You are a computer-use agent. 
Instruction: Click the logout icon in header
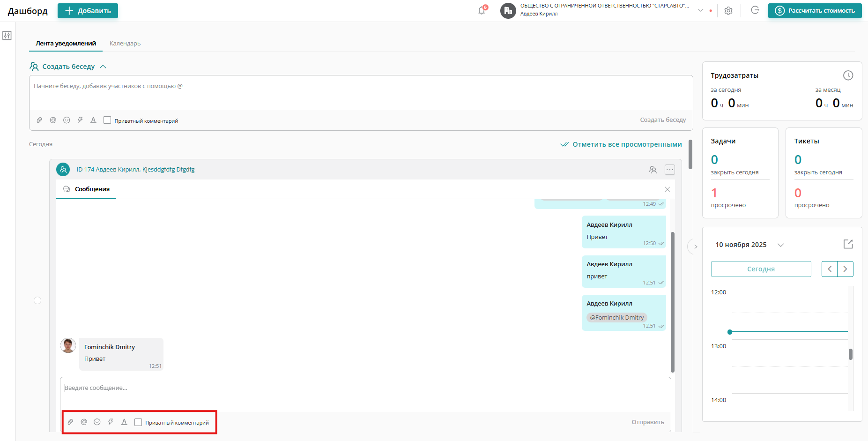pos(755,10)
